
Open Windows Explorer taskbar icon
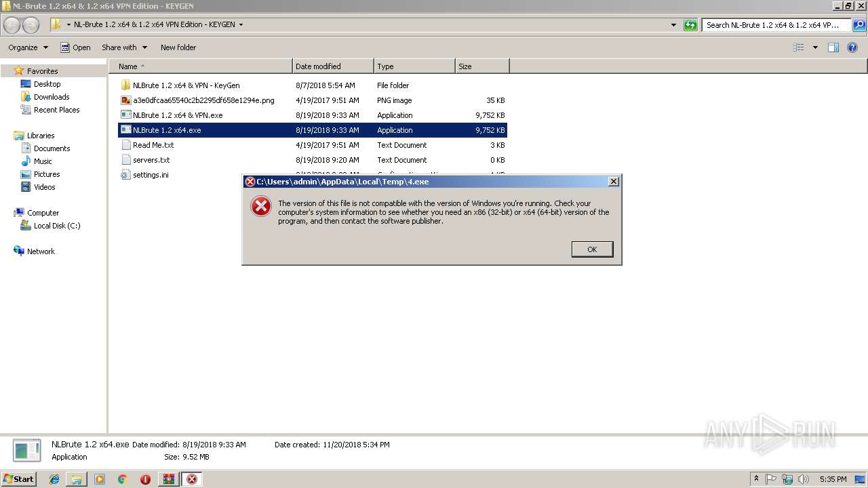[x=77, y=479]
